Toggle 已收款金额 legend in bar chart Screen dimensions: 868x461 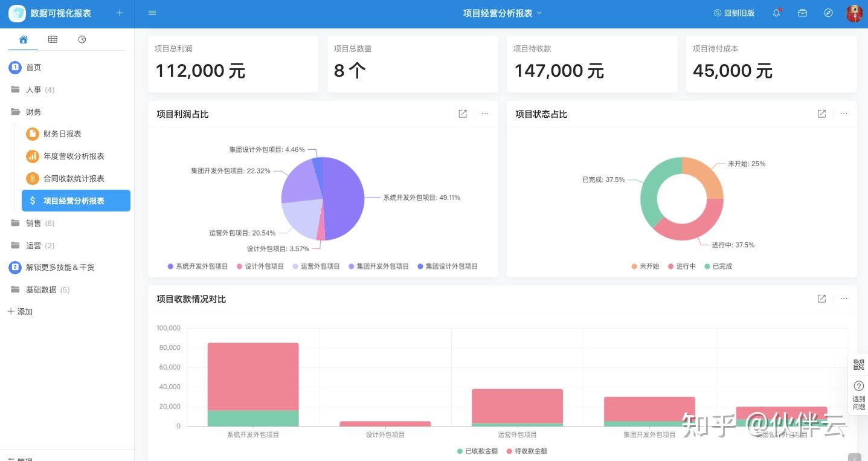coord(477,451)
